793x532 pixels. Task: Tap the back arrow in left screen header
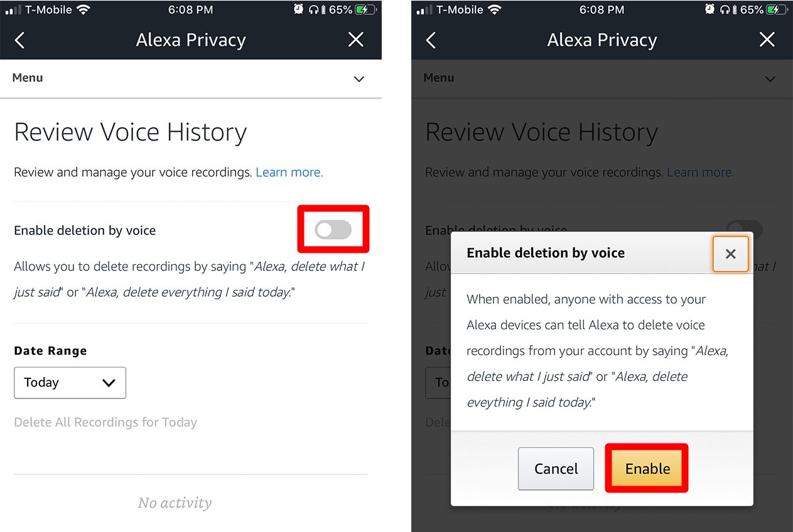19,41
